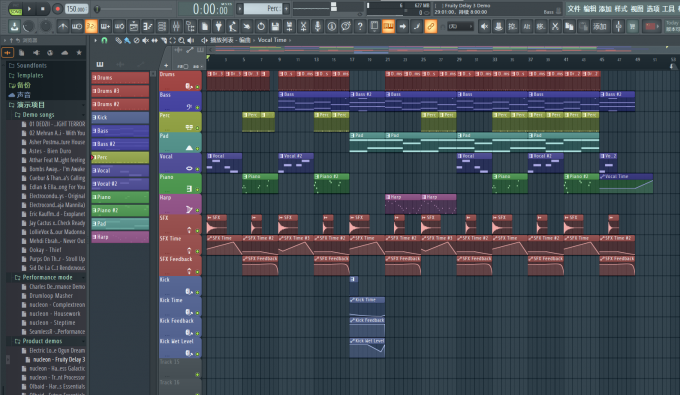Click the Play button
680x395 pixels.
pos(29,9)
